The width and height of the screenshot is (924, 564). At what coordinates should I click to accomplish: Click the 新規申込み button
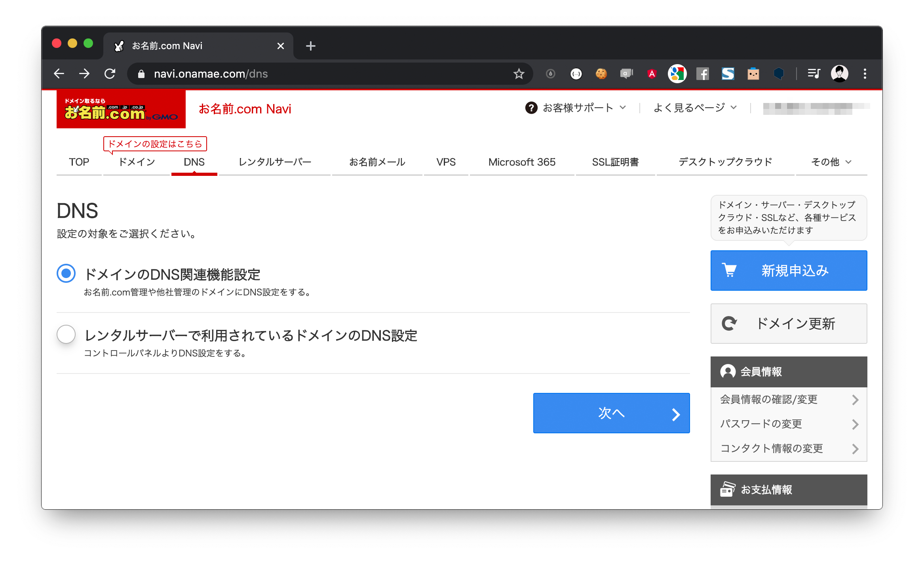tap(789, 271)
